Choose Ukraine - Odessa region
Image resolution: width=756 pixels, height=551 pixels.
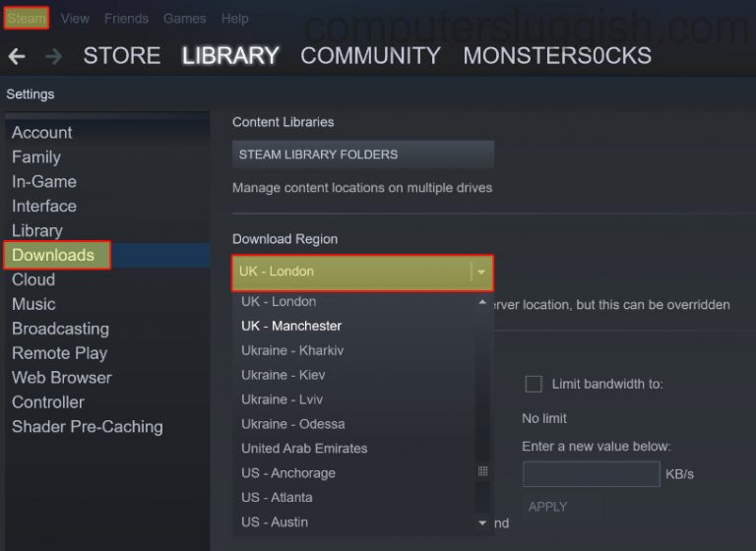coord(354,424)
